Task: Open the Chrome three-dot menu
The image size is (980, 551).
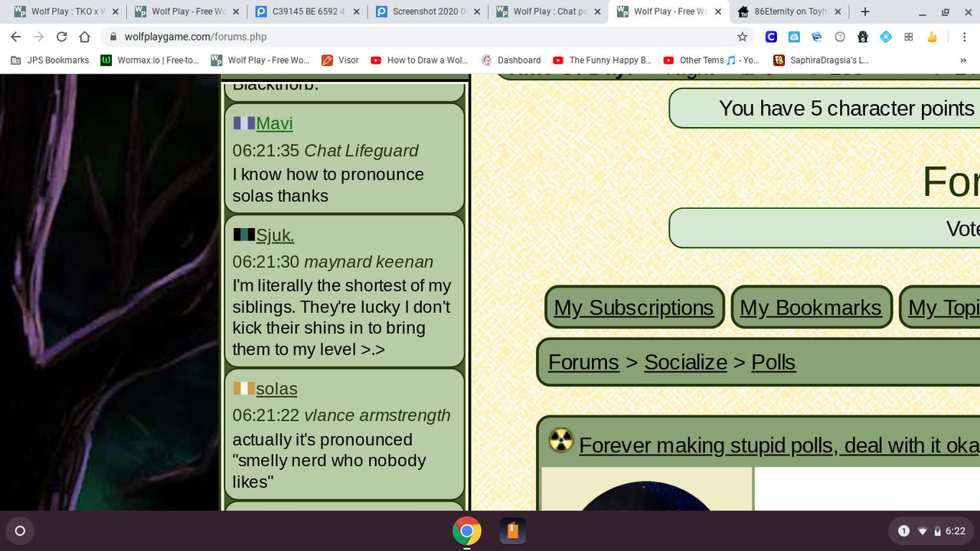Action: coord(963,37)
